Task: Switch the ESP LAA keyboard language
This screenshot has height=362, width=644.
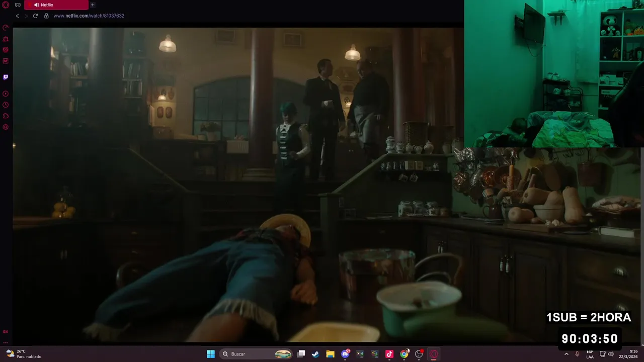Action: (x=590, y=354)
